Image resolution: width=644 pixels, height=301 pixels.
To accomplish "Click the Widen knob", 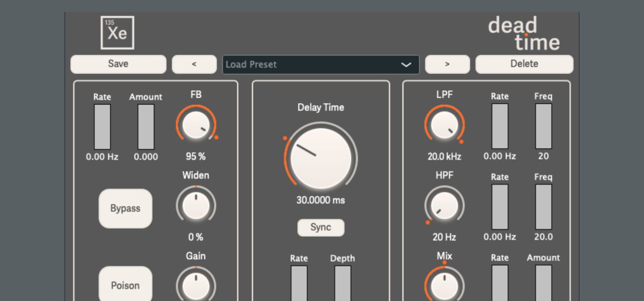I will tap(196, 206).
